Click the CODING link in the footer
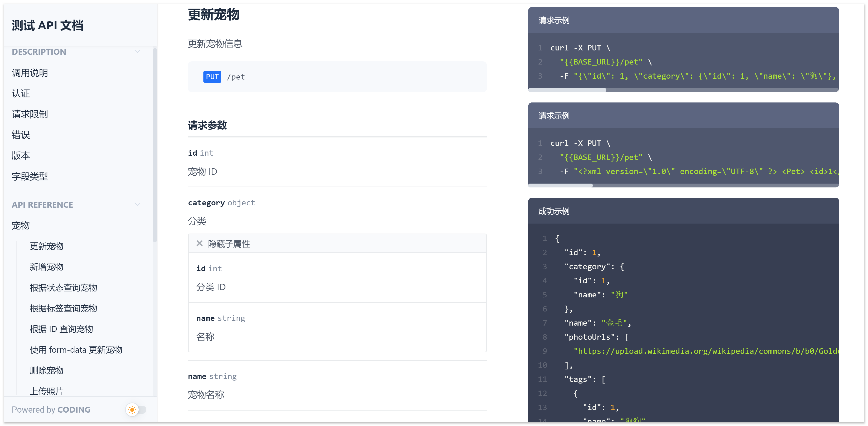This screenshot has width=868, height=426. click(74, 409)
